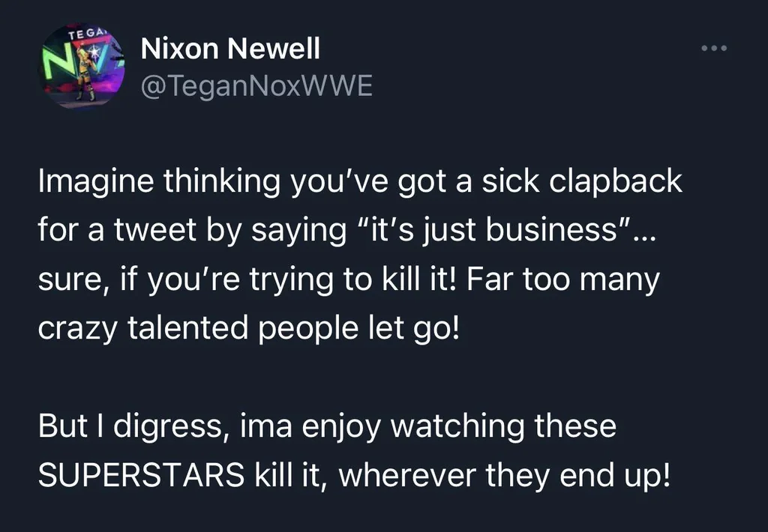Image resolution: width=768 pixels, height=532 pixels.
Task: Open the Nixon Newell display name
Action: (x=230, y=49)
